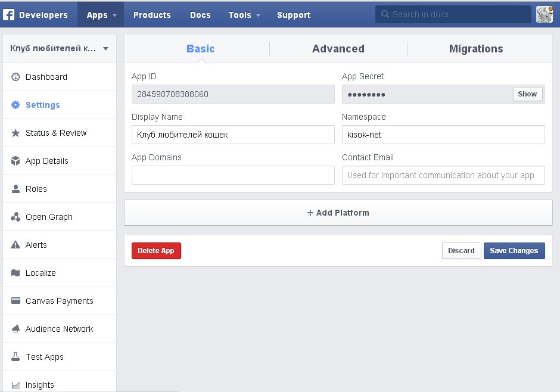Click the App Domains input field
This screenshot has height=392, width=560.
tap(233, 175)
